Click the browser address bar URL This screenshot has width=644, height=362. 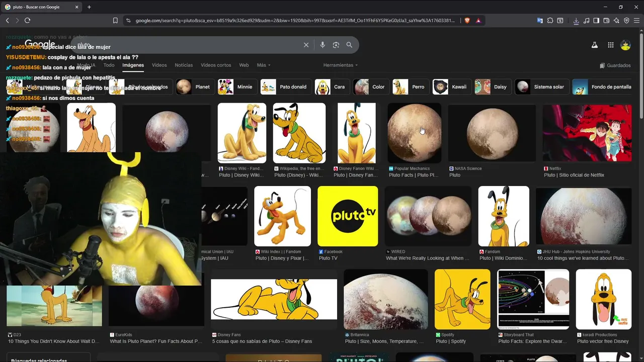(x=295, y=21)
